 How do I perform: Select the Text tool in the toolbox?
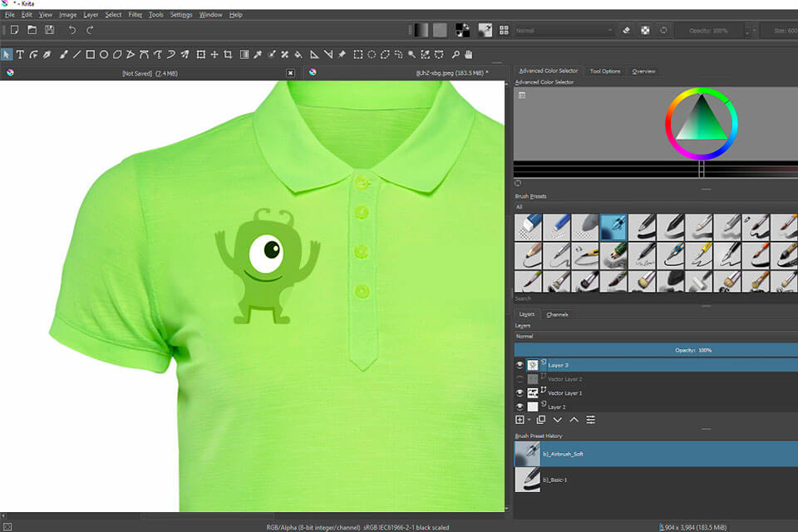tap(20, 55)
